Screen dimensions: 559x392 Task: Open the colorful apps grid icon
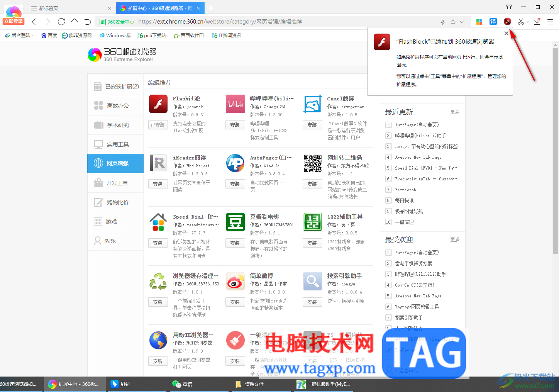[x=479, y=22]
